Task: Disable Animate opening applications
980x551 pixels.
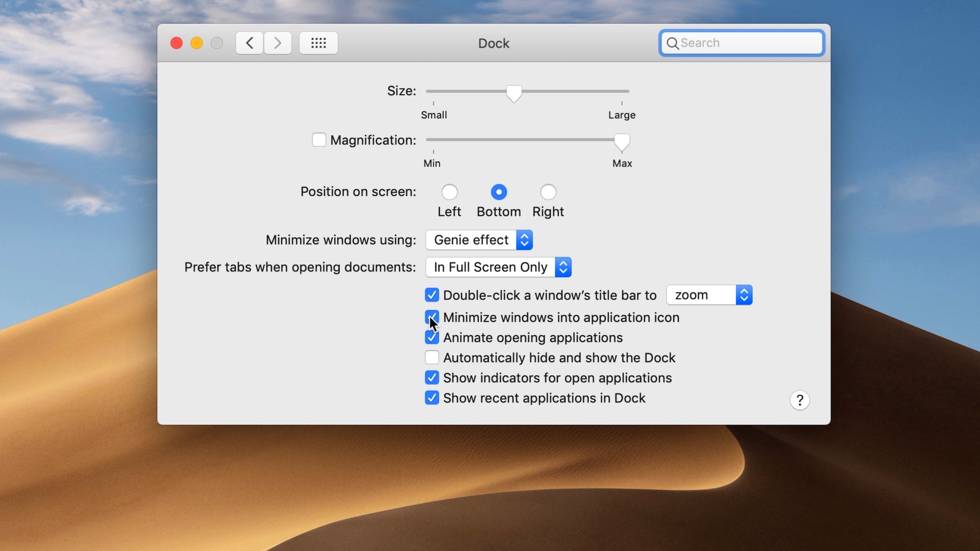Action: [x=432, y=337]
